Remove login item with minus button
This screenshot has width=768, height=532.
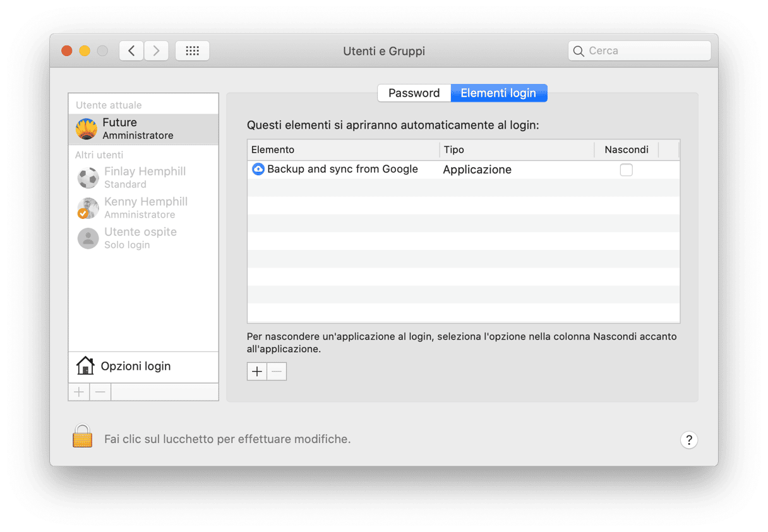pos(277,372)
